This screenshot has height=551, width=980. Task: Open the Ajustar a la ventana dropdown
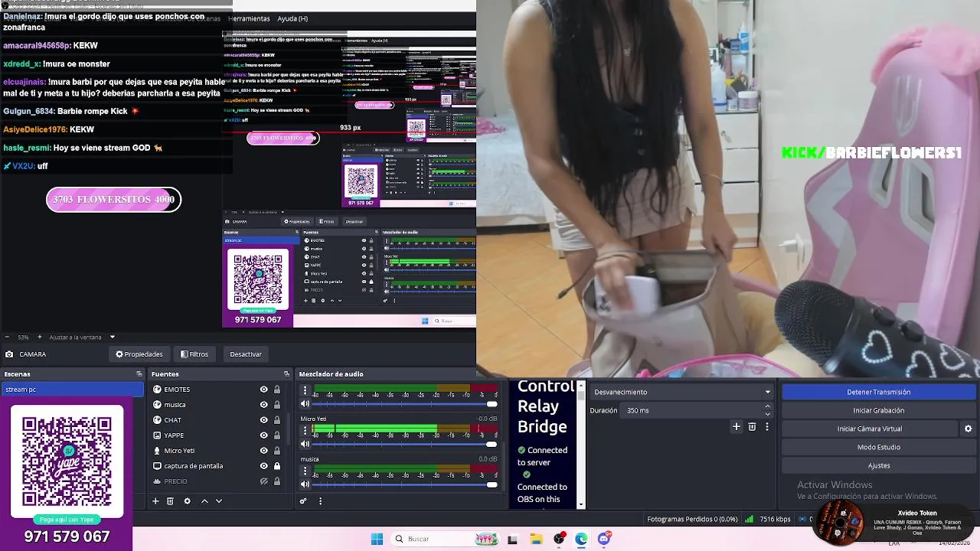[113, 337]
